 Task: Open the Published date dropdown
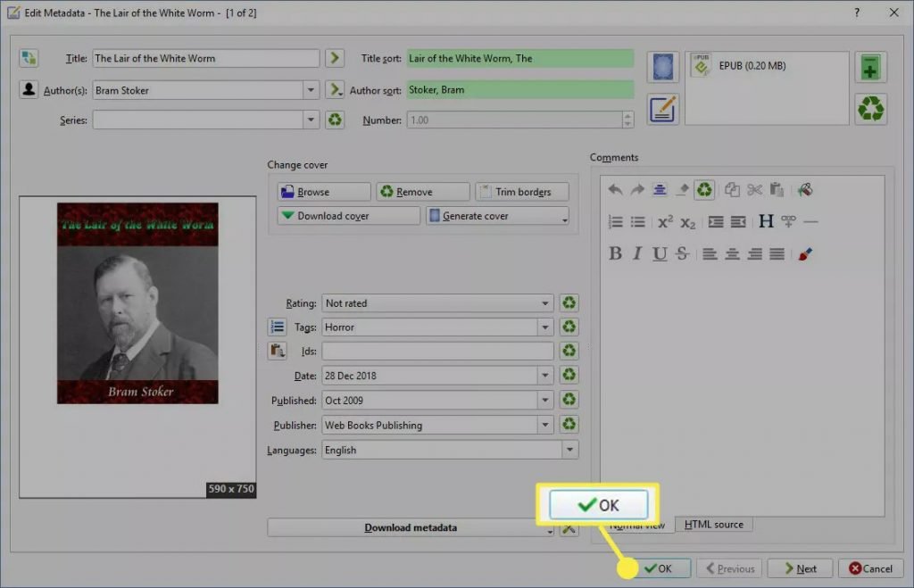click(545, 400)
